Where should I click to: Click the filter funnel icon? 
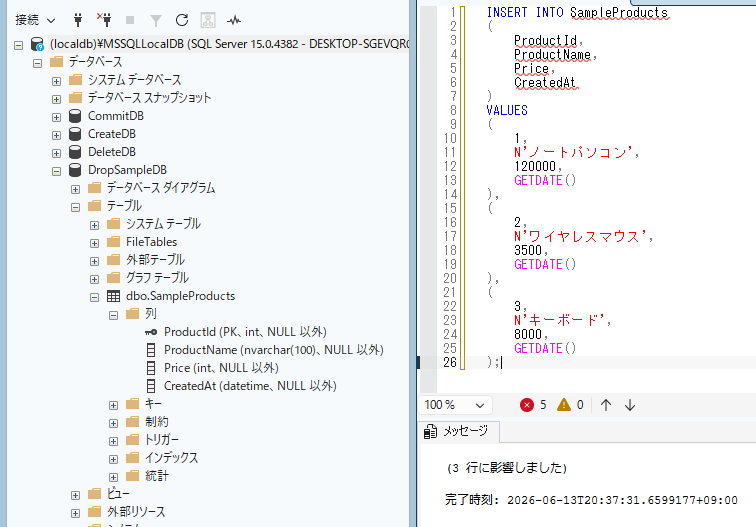pyautogui.click(x=156, y=20)
